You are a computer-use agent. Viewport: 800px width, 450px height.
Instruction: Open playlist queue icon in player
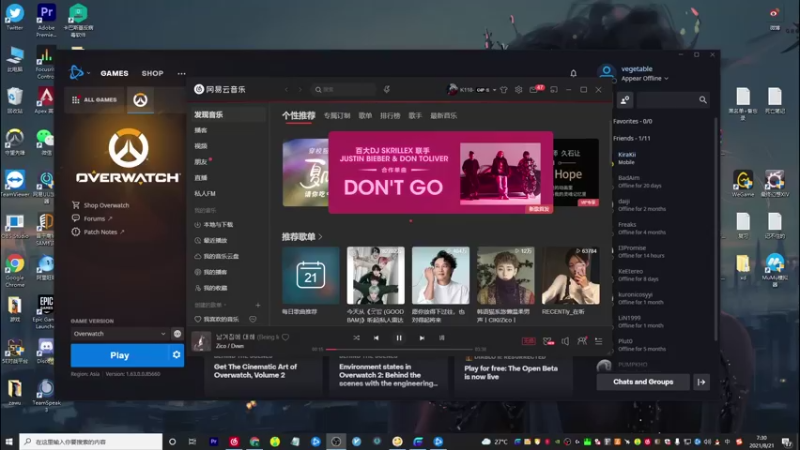[598, 341]
